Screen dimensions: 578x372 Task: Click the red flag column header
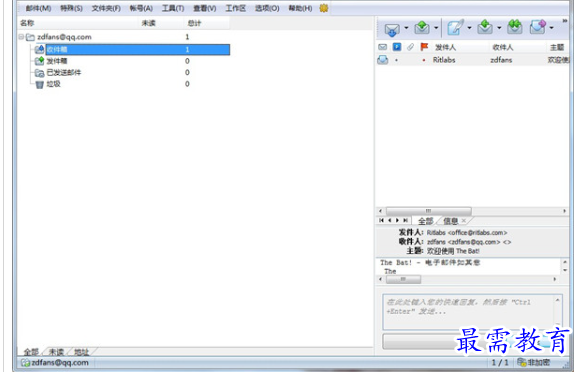424,47
